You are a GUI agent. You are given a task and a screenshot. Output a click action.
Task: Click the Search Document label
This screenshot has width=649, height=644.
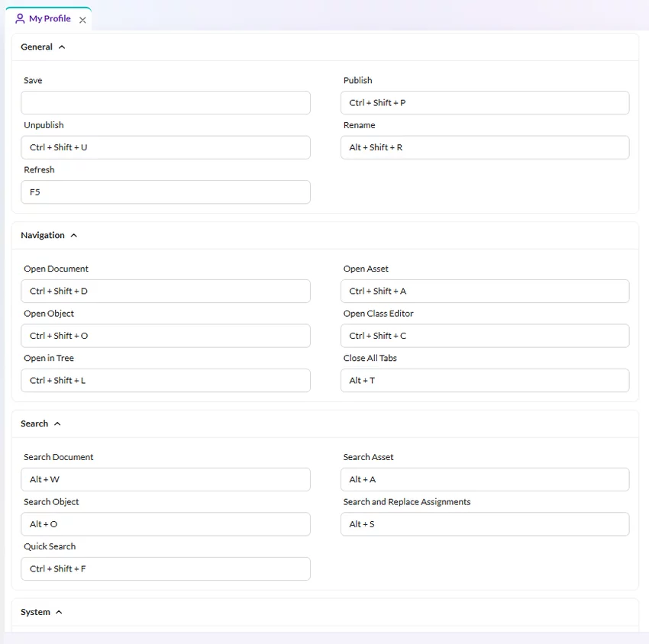(58, 457)
